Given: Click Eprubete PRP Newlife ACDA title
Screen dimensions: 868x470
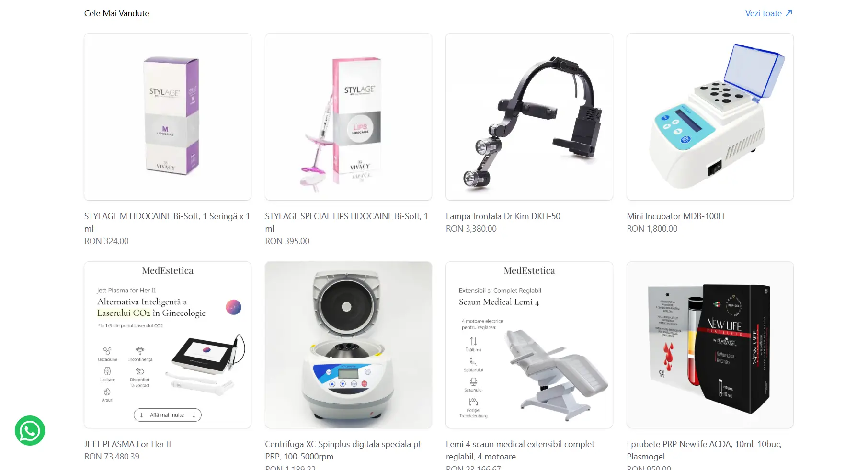Looking at the screenshot, I should click(x=704, y=450).
